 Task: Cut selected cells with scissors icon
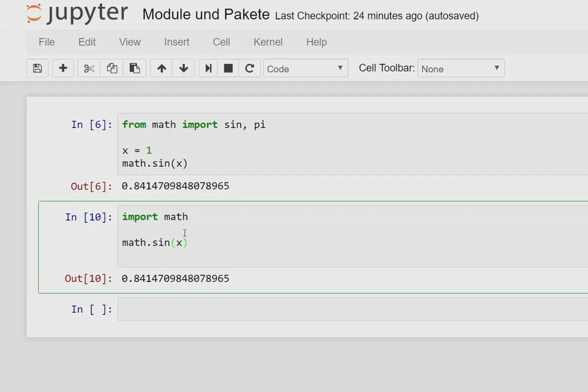click(89, 69)
